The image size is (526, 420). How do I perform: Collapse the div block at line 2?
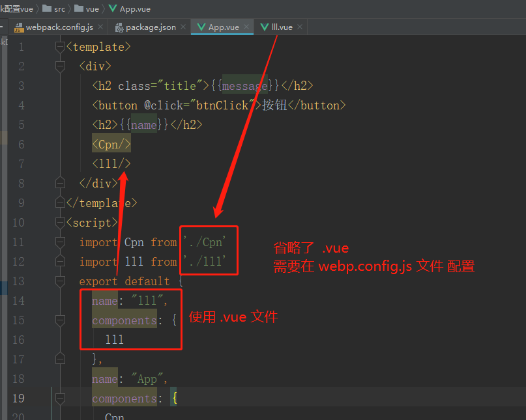[x=60, y=66]
